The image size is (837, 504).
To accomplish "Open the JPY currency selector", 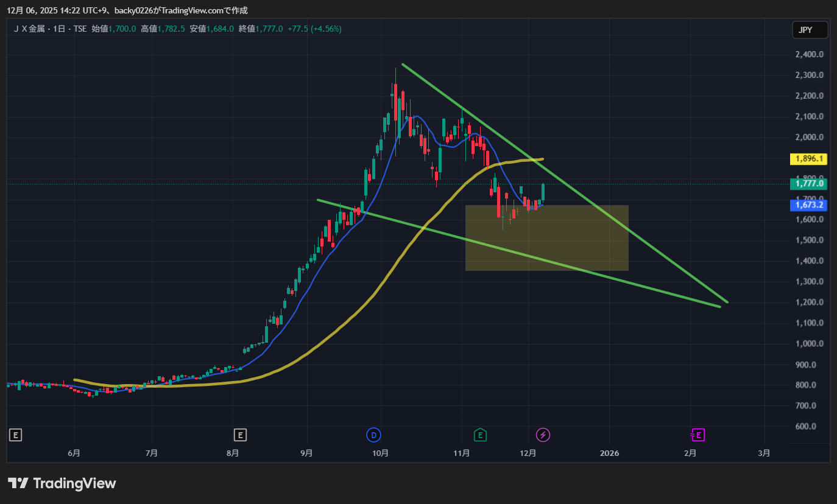I will (810, 30).
